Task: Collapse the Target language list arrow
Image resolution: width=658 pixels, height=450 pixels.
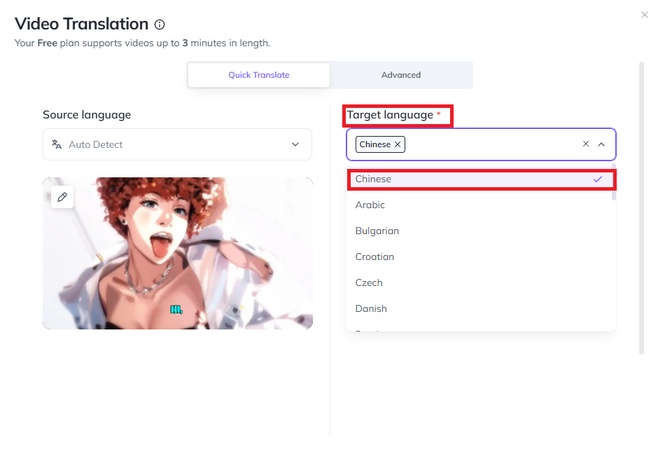Action: click(602, 145)
